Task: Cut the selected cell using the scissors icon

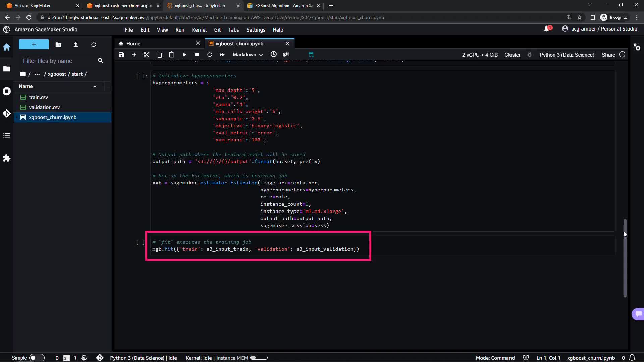Action: click(x=146, y=55)
